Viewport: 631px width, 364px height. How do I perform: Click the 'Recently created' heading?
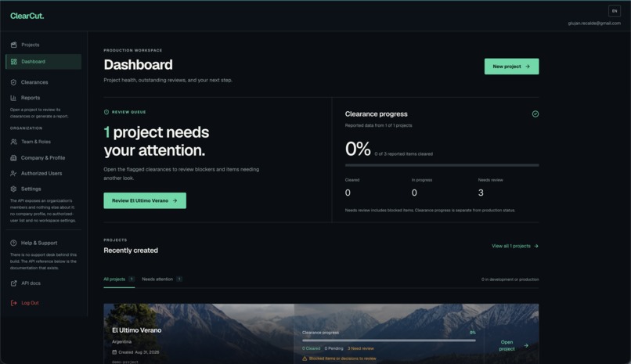click(x=131, y=250)
